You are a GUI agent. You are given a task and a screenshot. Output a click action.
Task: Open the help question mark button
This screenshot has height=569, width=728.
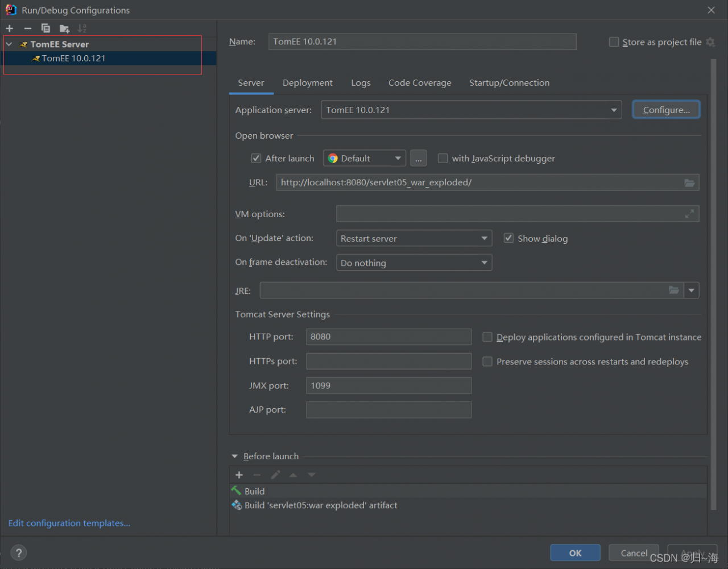coord(18,553)
